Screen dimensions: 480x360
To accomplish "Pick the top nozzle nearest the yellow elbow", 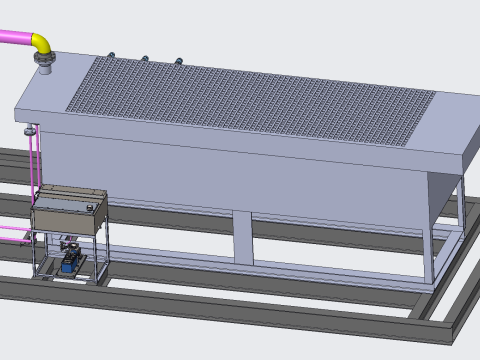I will tap(111, 55).
